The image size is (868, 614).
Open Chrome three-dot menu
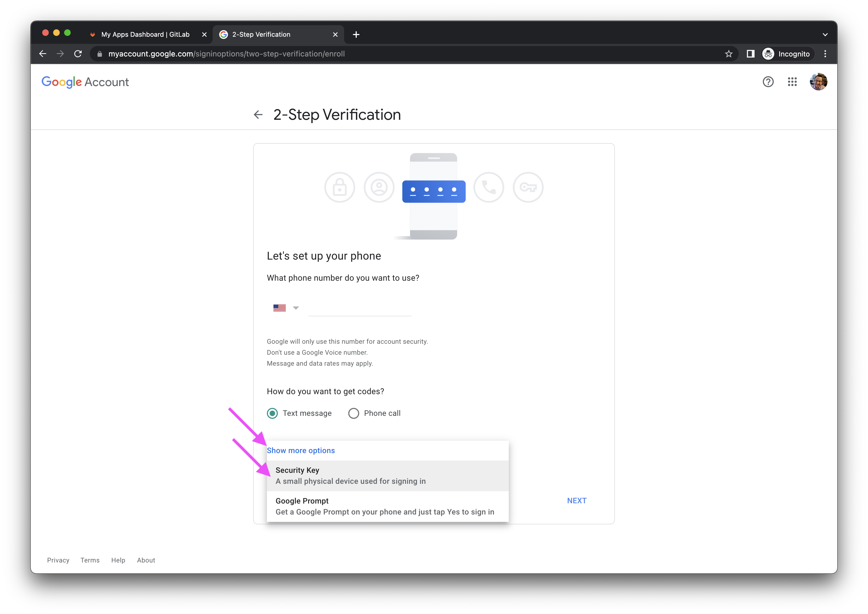[825, 54]
